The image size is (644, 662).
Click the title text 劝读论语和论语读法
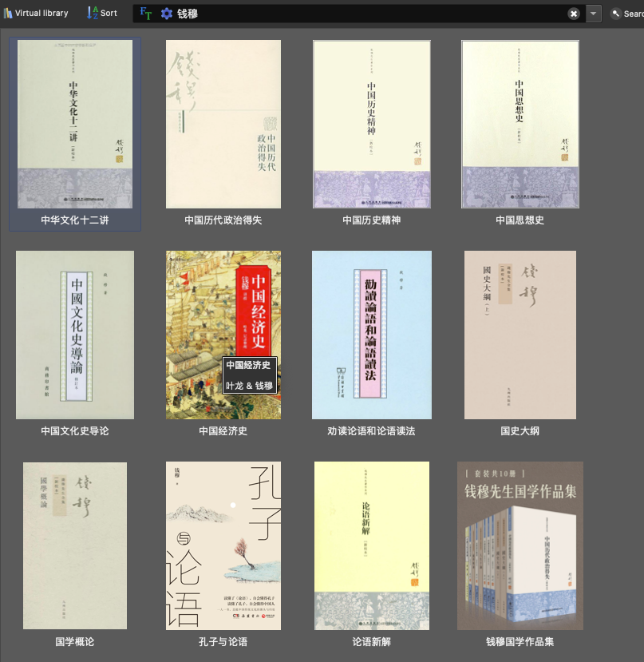coord(371,430)
